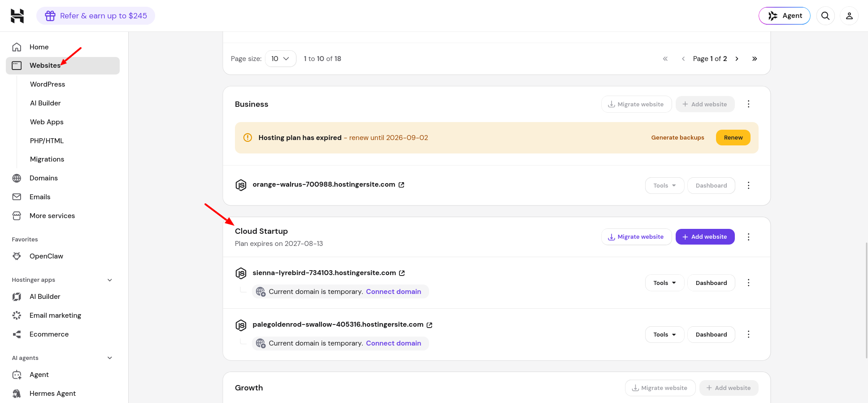Click Migrate website in Cloud Startup
Image resolution: width=868 pixels, height=403 pixels.
[x=636, y=237]
